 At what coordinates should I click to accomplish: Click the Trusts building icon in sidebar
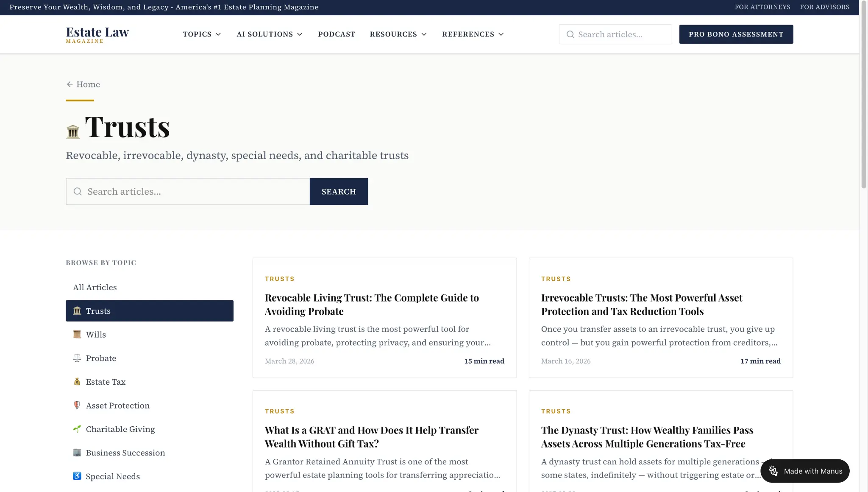(77, 311)
